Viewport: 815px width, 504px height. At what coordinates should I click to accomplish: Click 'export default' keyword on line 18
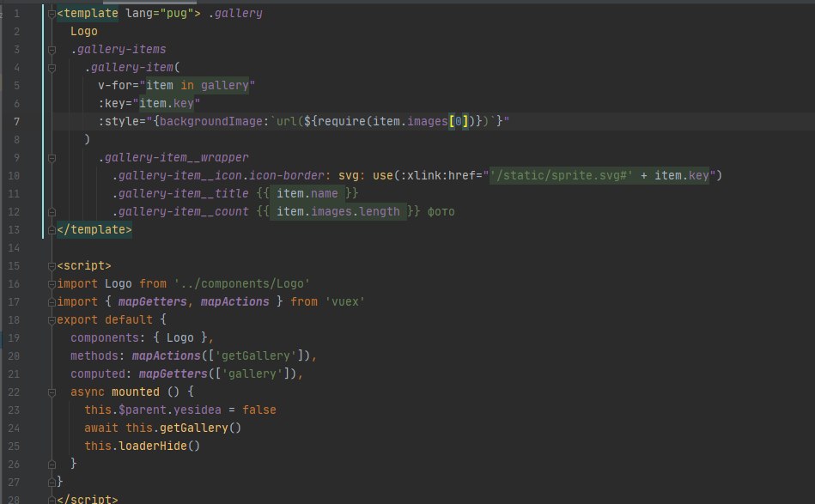tap(105, 319)
